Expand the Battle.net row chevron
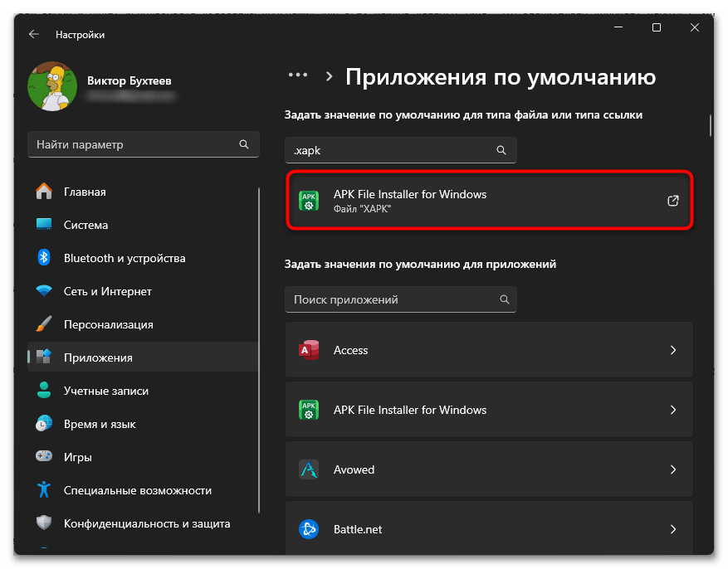This screenshot has height=569, width=728. click(x=673, y=529)
